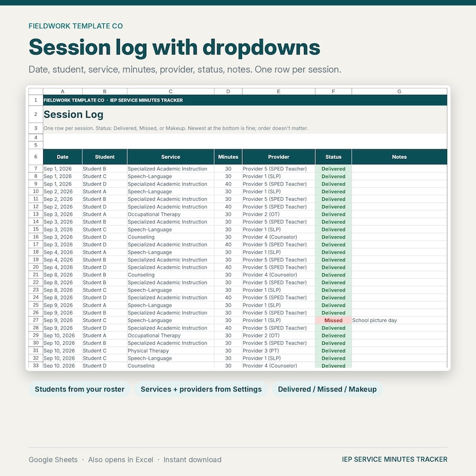Select 'Occupational Therapy' service in row 13
Image resolution: width=476 pixels, height=476 pixels.
click(x=171, y=215)
